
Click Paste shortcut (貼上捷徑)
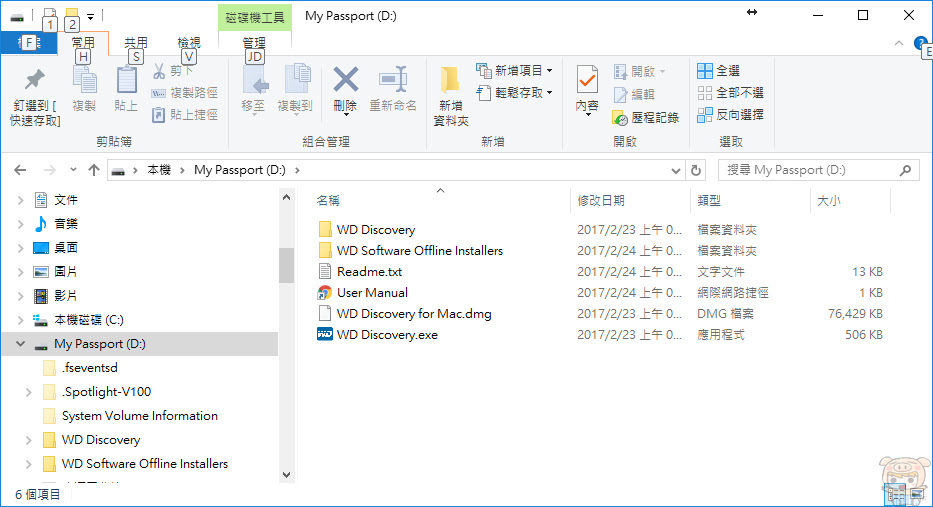tap(184, 114)
